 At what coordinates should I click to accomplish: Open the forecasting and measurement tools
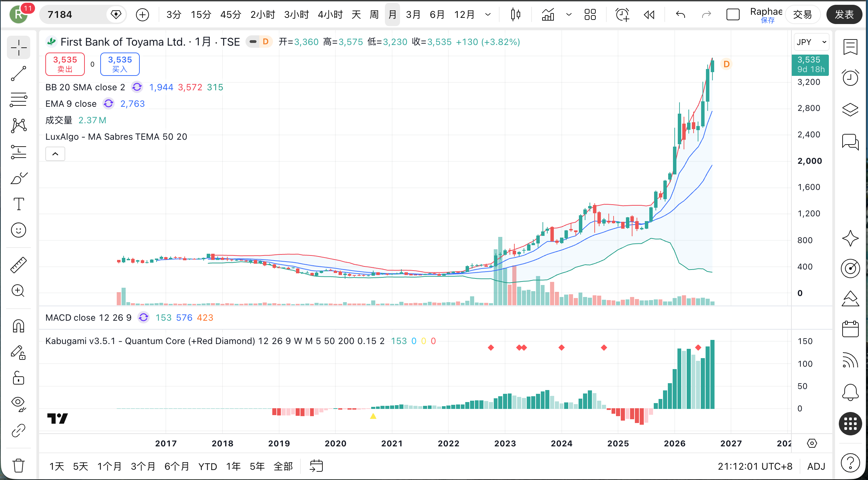pos(19,152)
